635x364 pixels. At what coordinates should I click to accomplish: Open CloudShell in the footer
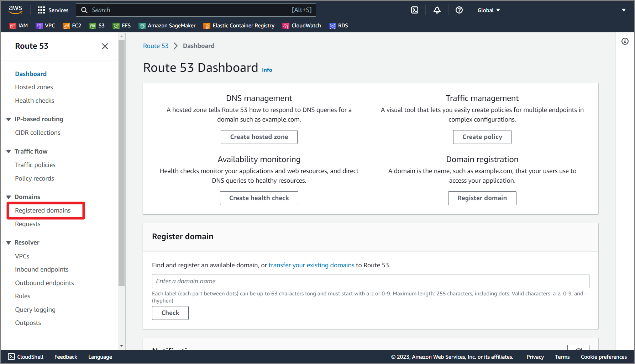(x=26, y=357)
